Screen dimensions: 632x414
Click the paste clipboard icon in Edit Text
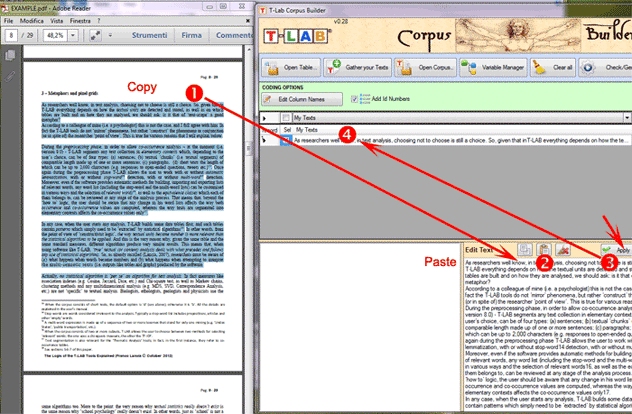pyautogui.click(x=544, y=250)
